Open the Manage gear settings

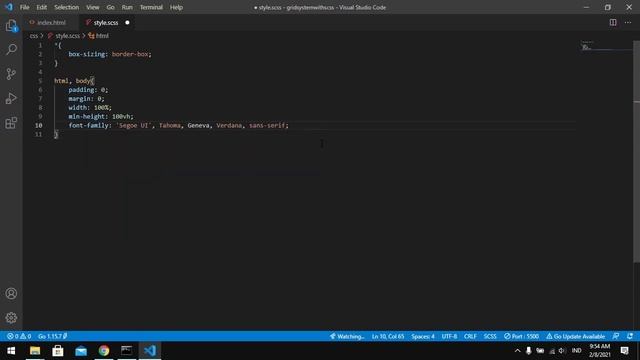click(x=11, y=318)
